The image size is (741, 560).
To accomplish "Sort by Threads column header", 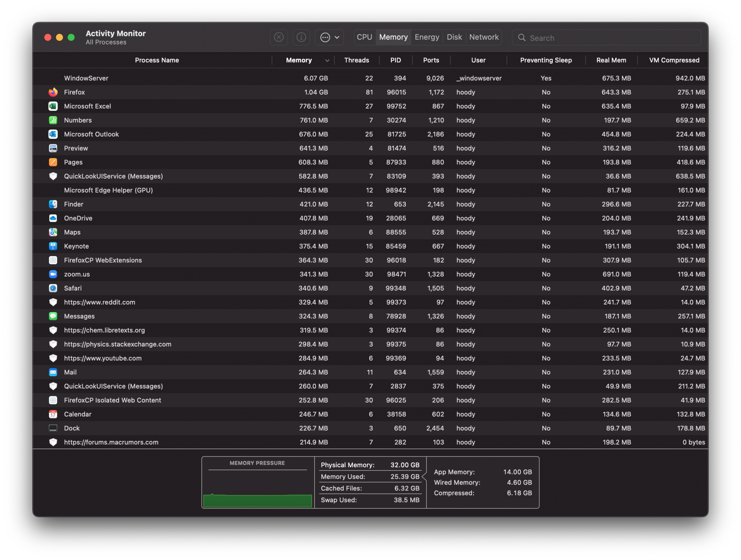I will tap(356, 60).
